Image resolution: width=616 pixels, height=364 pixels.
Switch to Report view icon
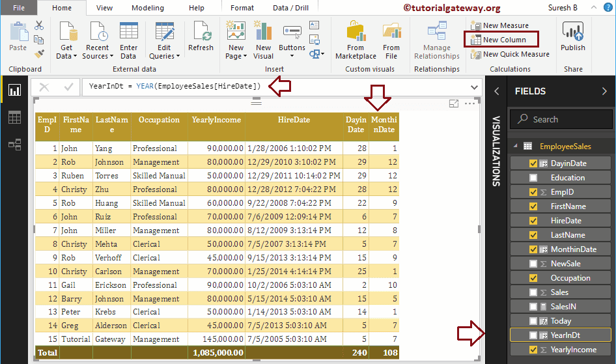(x=14, y=90)
